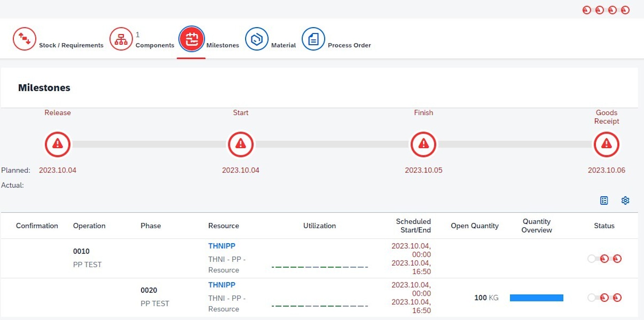
Task: Click the Release milestone alert icon
Action: coord(57,144)
